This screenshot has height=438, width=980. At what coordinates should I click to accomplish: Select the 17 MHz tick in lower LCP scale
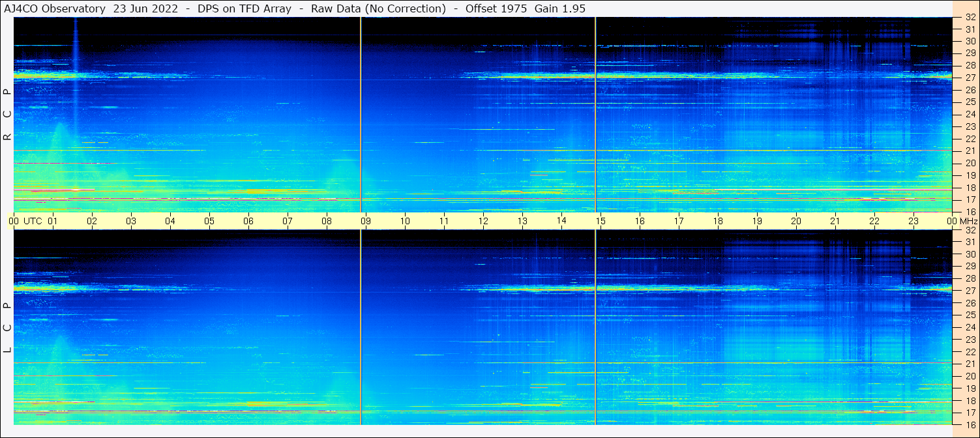[970, 413]
